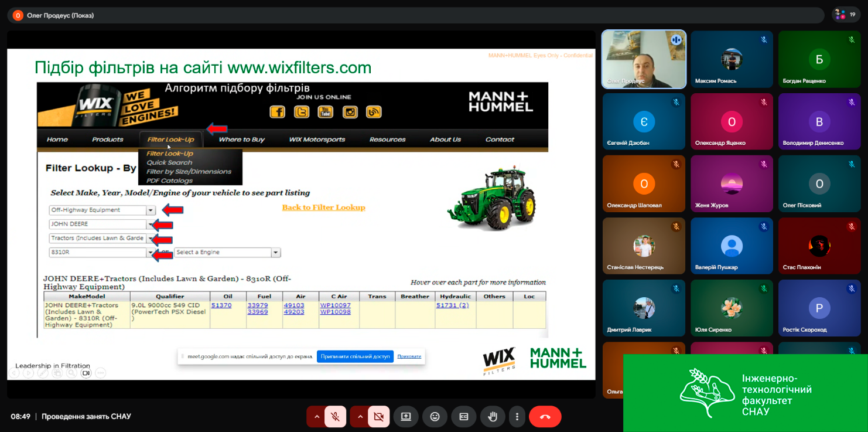The image size is (868, 432).
Task: Toggle closed captions button
Action: point(463,417)
